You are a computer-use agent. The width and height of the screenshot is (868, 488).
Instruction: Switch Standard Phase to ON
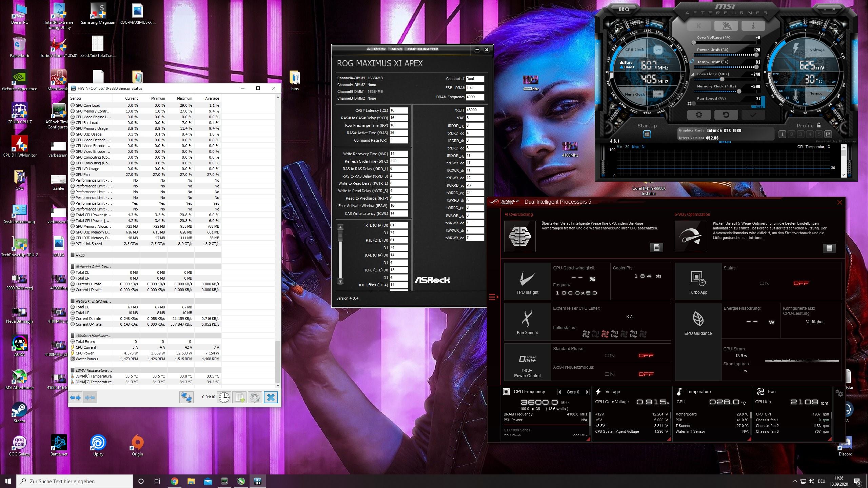pyautogui.click(x=609, y=355)
